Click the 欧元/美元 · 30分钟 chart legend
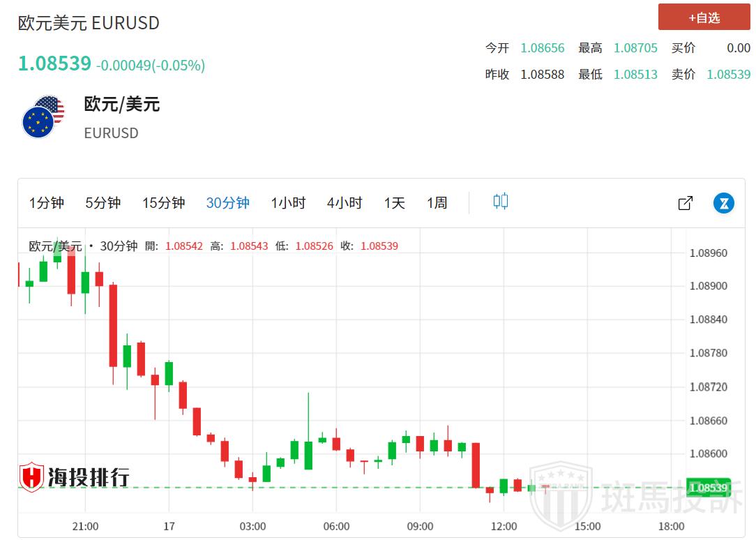The height and width of the screenshot is (540, 756). click(83, 246)
